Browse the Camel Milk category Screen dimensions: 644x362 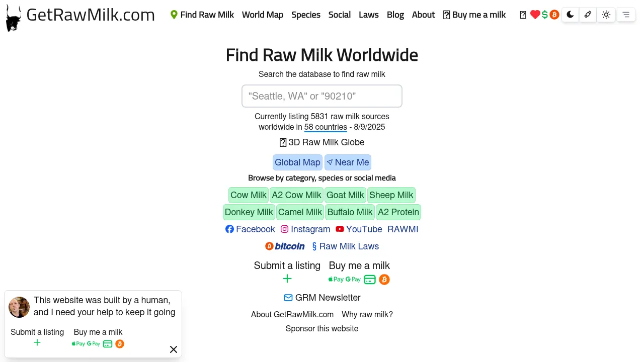[x=300, y=212]
